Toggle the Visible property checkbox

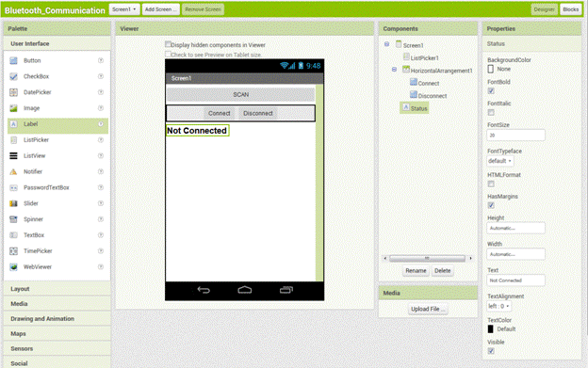point(491,351)
